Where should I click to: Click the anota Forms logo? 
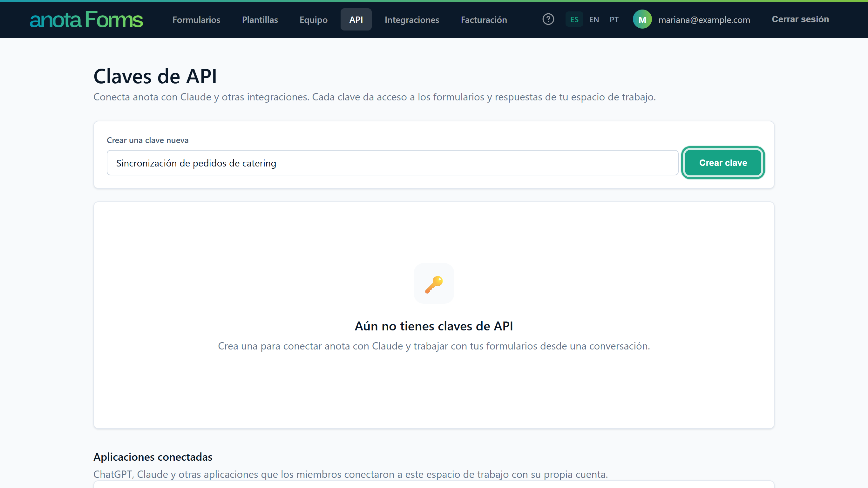(86, 20)
